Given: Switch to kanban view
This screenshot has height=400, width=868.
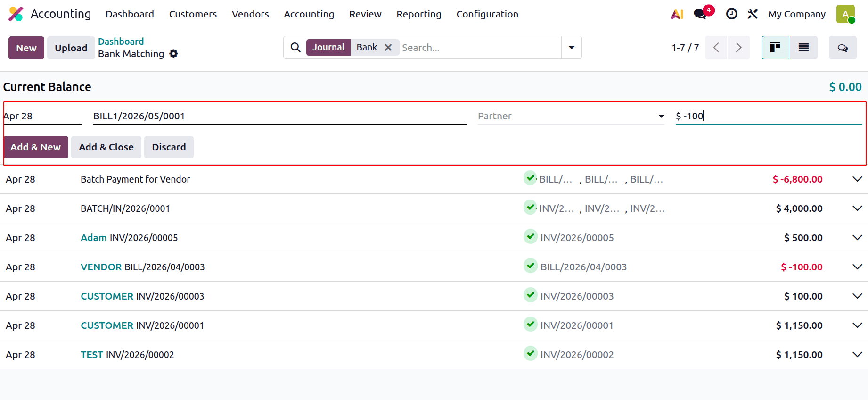Looking at the screenshot, I should (775, 48).
